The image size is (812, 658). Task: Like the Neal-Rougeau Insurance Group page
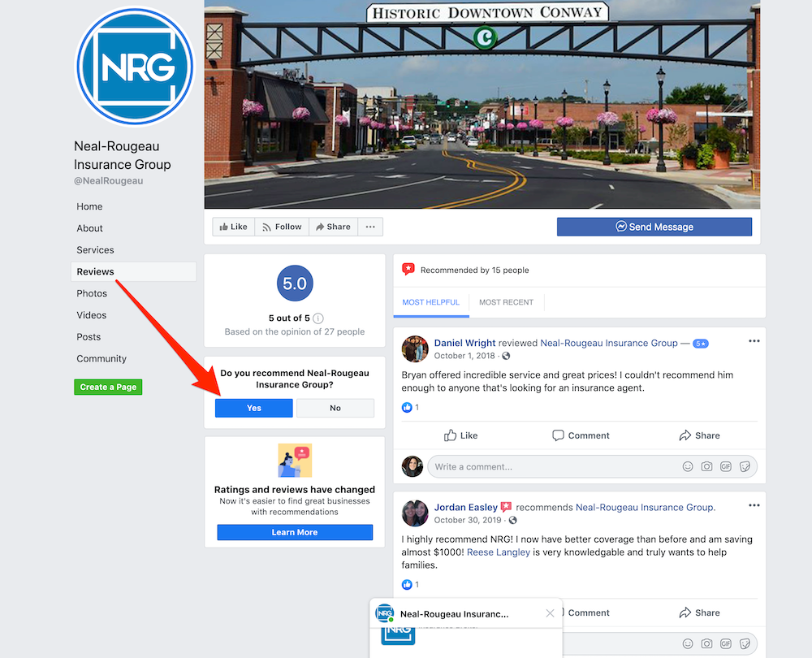[x=234, y=227]
